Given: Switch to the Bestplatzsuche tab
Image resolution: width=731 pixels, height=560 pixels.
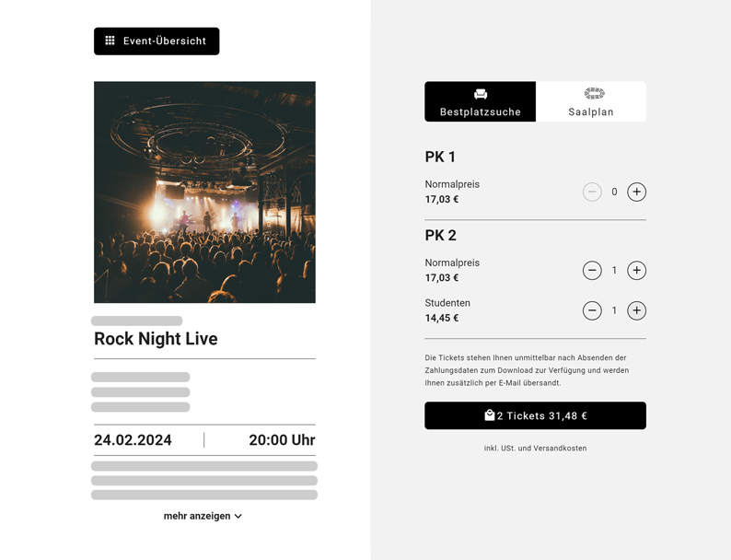Looking at the screenshot, I should coord(481,102).
